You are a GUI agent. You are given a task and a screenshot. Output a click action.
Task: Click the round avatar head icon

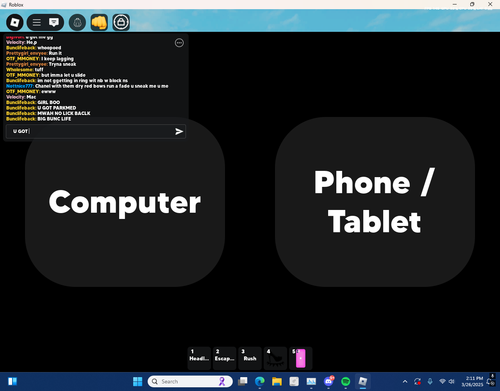click(x=77, y=22)
